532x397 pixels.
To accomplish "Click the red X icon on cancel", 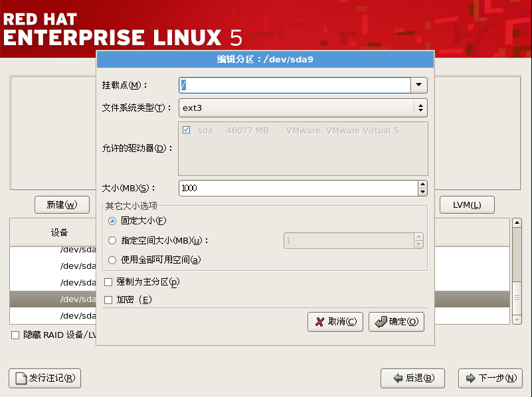I will pos(319,322).
